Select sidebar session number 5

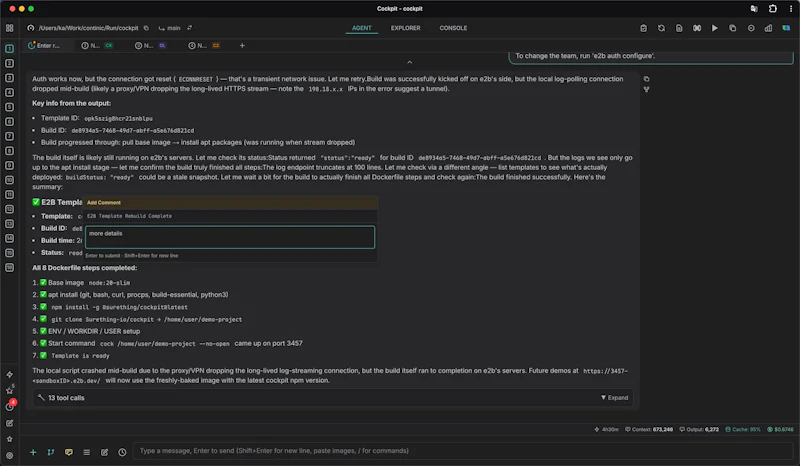point(10,107)
